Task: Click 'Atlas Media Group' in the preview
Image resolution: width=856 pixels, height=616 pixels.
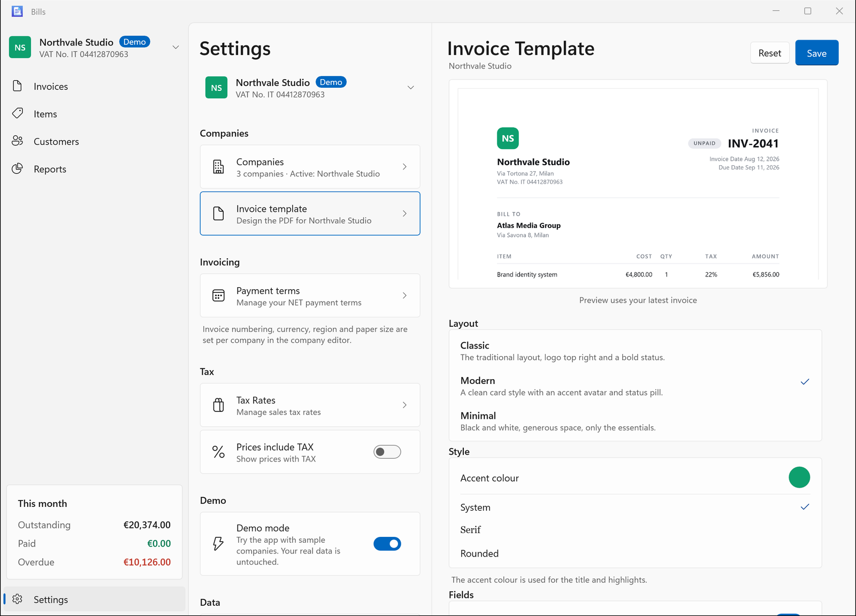Action: (x=529, y=226)
